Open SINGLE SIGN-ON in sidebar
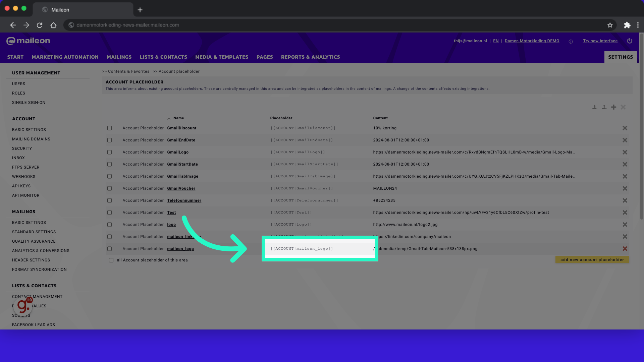644x362 pixels. coord(29,103)
